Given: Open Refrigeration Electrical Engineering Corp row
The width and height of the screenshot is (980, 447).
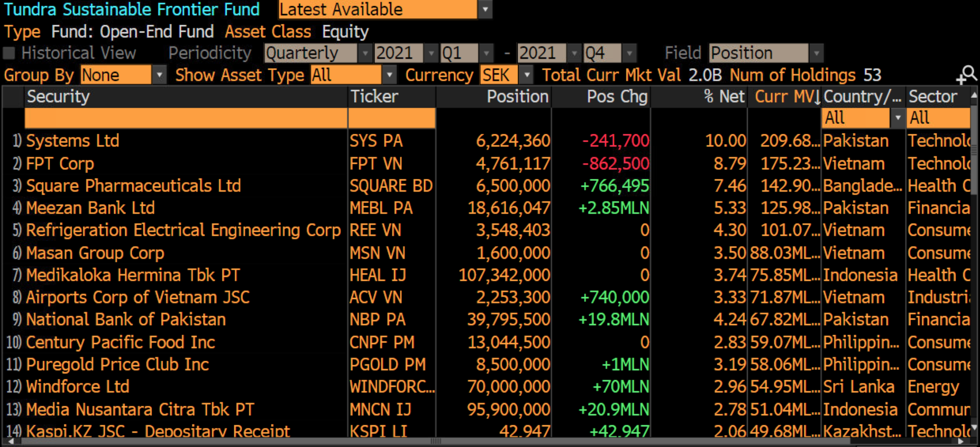Looking at the screenshot, I should click(183, 230).
